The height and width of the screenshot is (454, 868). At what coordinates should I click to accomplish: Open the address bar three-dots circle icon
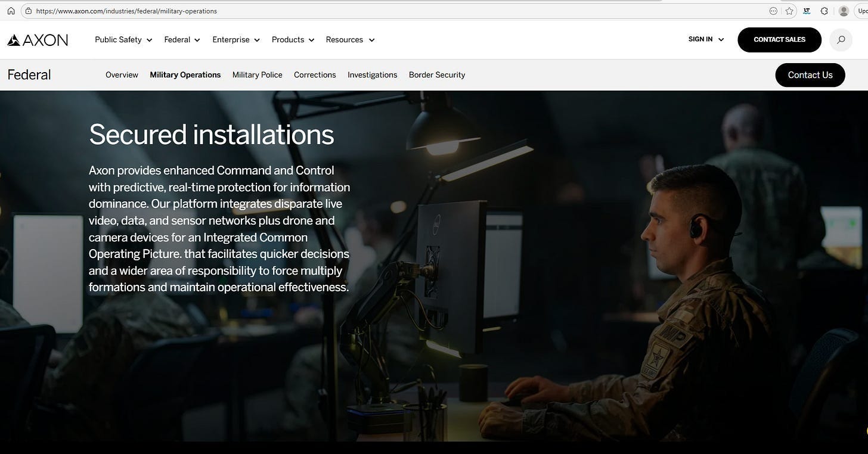(773, 11)
